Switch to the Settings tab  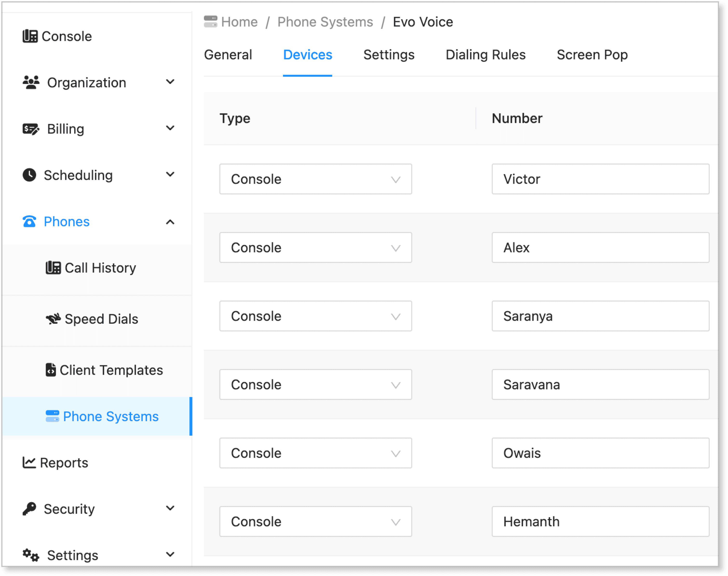point(389,55)
